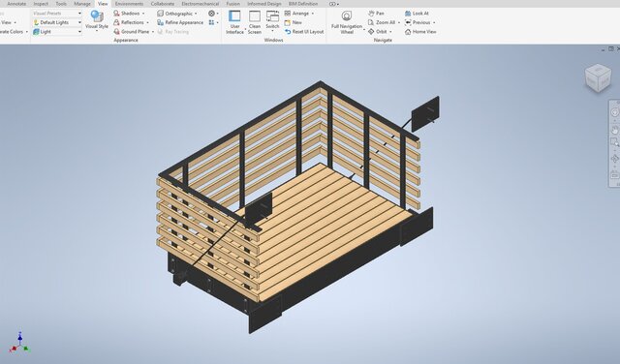Activate Clean Screen mode
The image size is (620, 364).
(x=255, y=22)
